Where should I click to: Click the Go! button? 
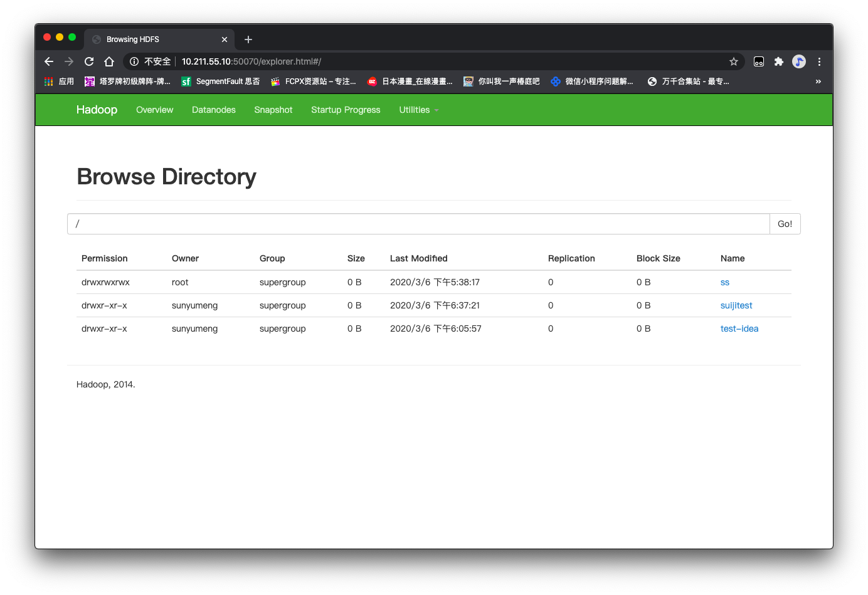point(785,224)
